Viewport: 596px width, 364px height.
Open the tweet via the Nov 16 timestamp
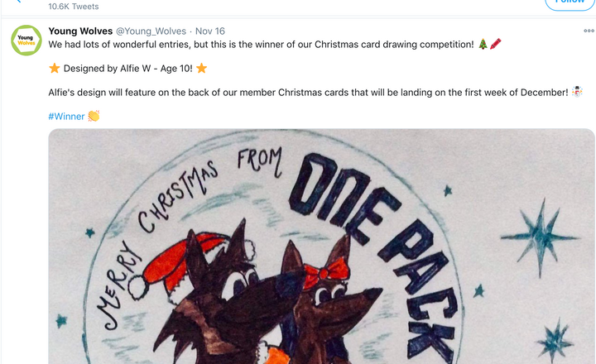click(x=209, y=31)
